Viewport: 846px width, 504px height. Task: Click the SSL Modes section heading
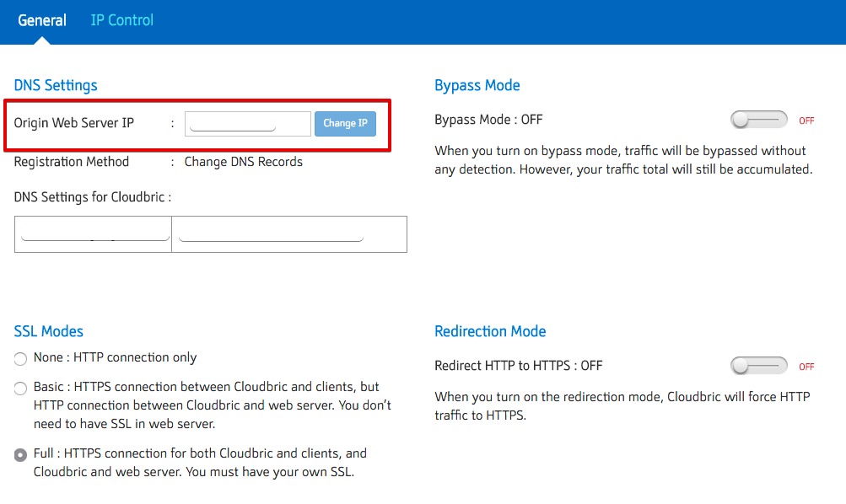(x=49, y=331)
